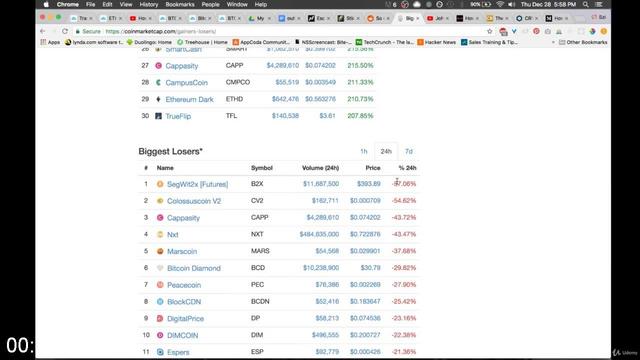
Task: Select the 24h Biggest Losers tab
Action: pyautogui.click(x=386, y=151)
